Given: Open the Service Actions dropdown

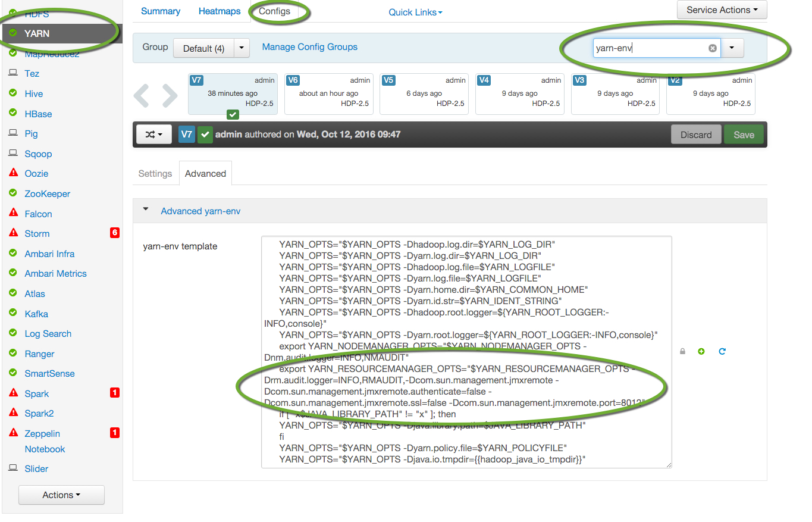Looking at the screenshot, I should (721, 10).
